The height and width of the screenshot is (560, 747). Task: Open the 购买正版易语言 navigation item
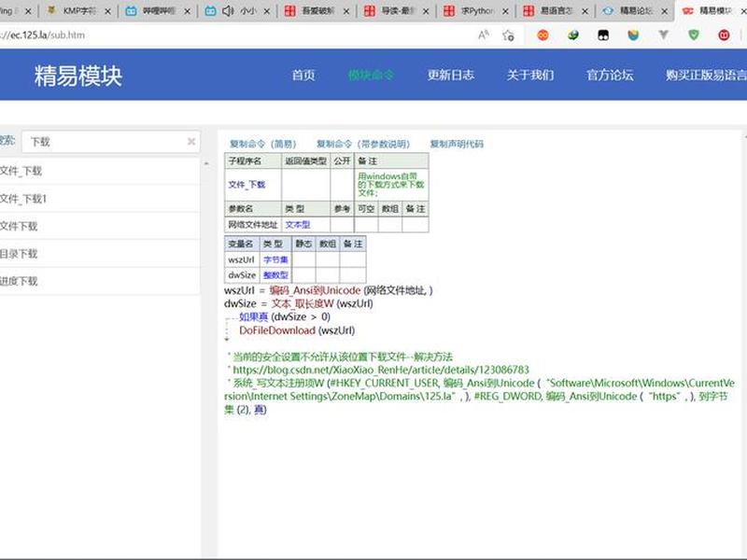[706, 75]
